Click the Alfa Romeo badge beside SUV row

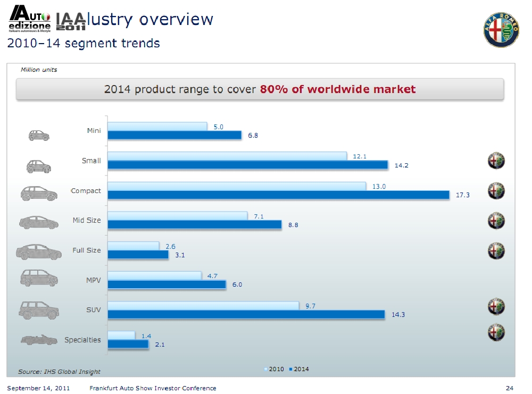pyautogui.click(x=496, y=307)
